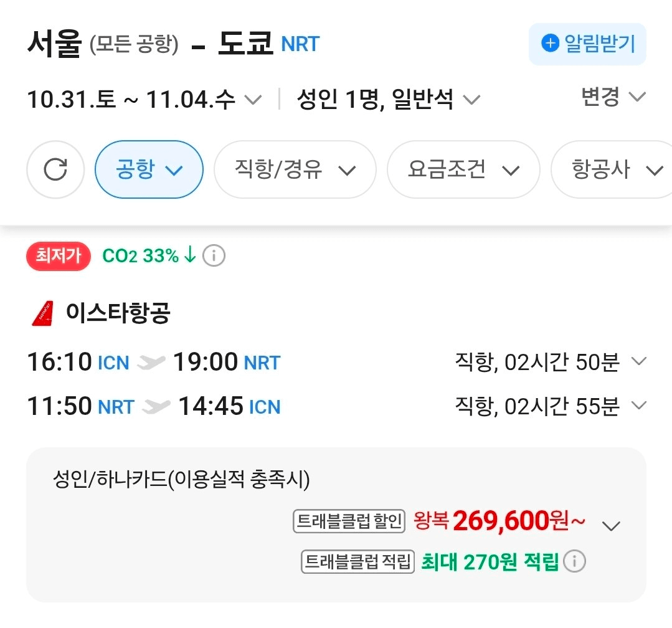The image size is (672, 628).
Task: Tap the 트래블클럽 적립 info icon
Action: point(574,561)
